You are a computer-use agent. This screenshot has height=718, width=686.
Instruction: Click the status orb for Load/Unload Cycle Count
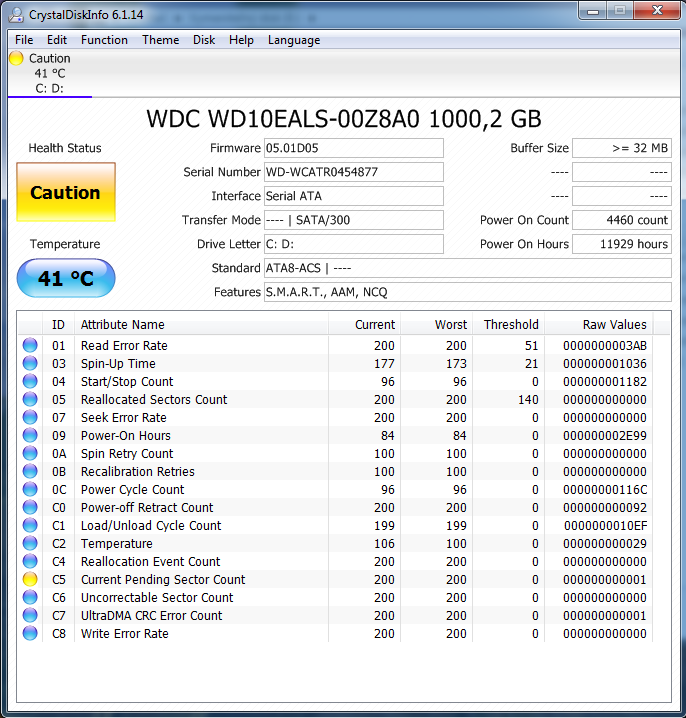click(30, 526)
